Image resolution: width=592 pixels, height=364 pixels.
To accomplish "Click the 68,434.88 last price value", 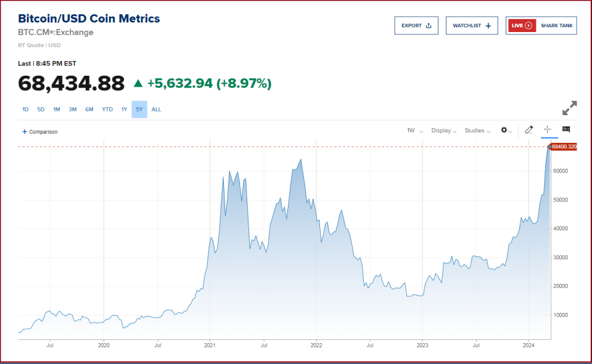I will 72,83.
